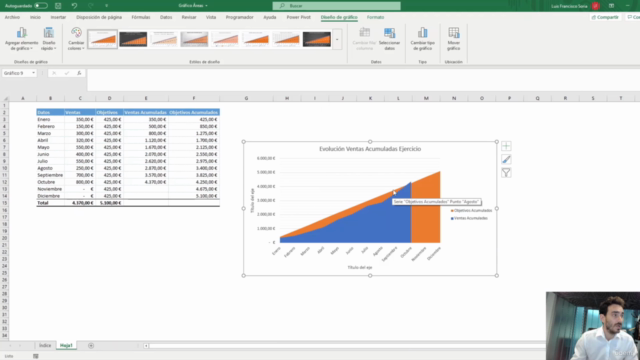Select the Hoja1 sheet tab
The image size is (640, 360).
coord(66,346)
